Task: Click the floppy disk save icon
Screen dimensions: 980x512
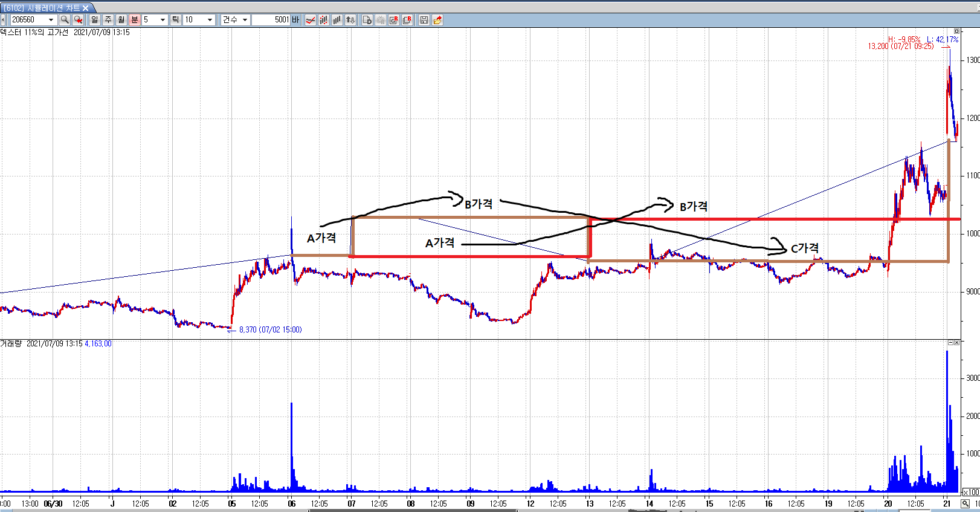Action: tap(424, 20)
